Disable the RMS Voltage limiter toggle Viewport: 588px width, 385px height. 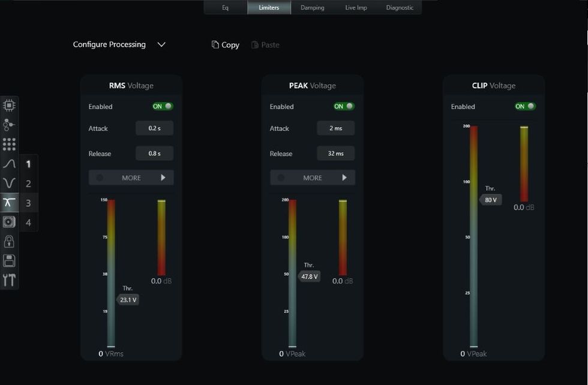pyautogui.click(x=162, y=106)
